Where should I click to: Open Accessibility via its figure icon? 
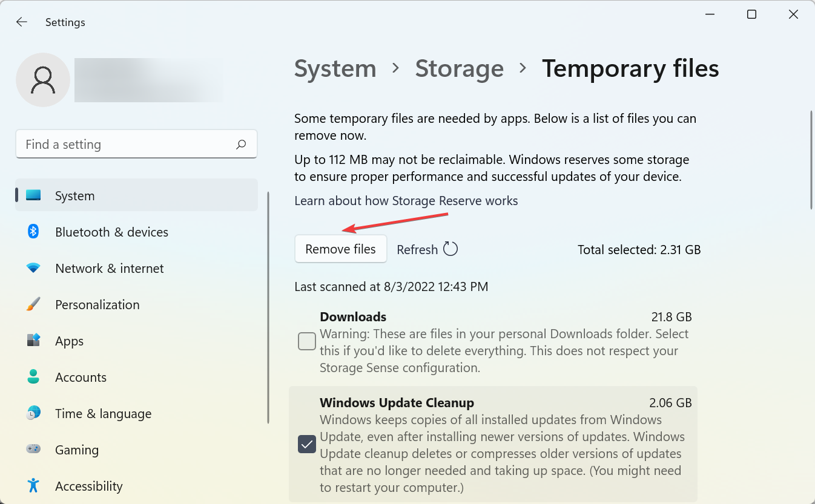tap(33, 486)
